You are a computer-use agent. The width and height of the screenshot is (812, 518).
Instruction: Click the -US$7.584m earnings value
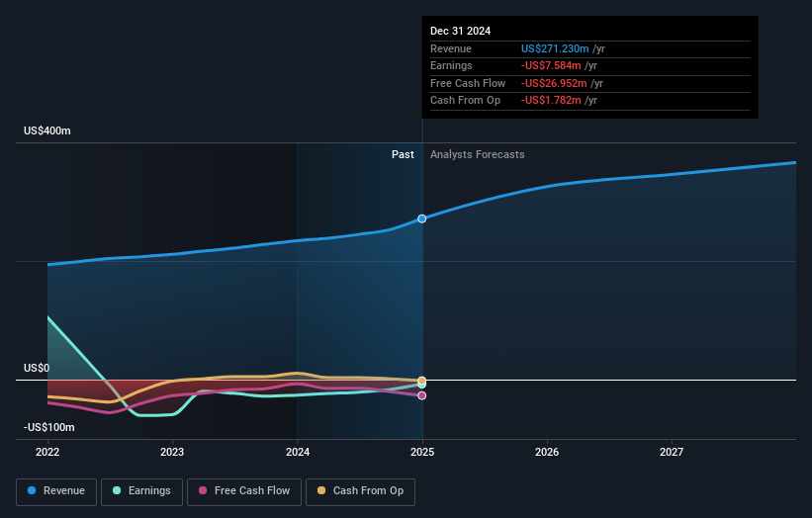tap(551, 65)
